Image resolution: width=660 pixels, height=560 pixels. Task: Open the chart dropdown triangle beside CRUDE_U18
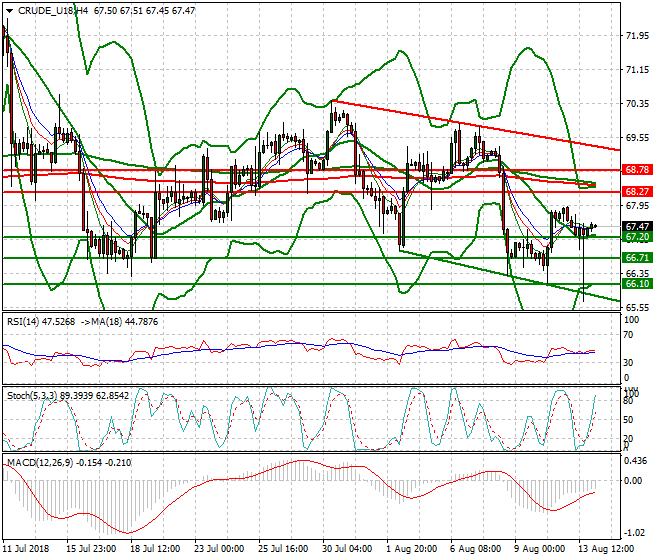(x=9, y=11)
